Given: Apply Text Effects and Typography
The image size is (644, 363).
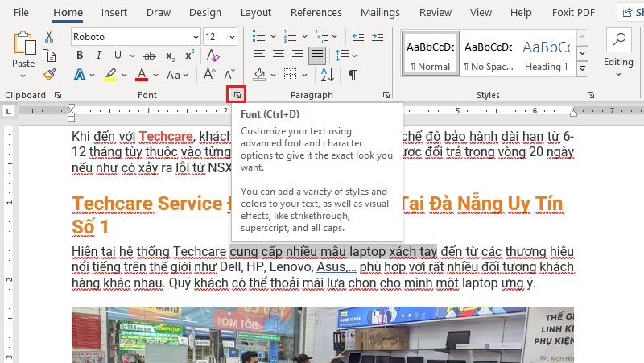Looking at the screenshot, I should coord(80,75).
